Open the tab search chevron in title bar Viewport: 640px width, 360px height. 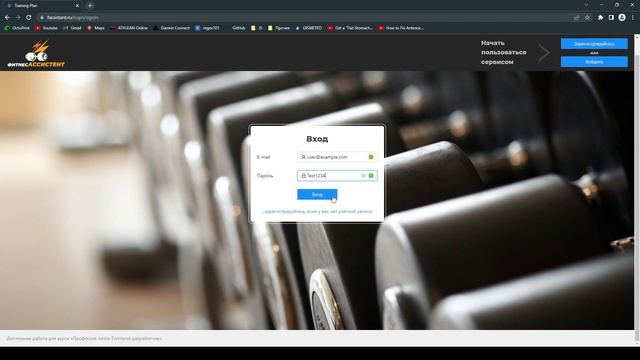[586, 5]
